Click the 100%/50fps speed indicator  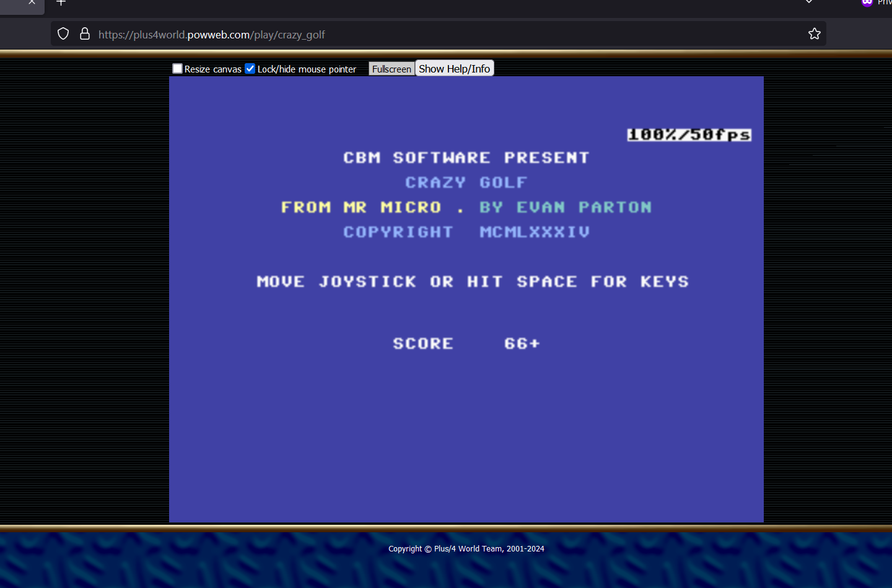(689, 134)
